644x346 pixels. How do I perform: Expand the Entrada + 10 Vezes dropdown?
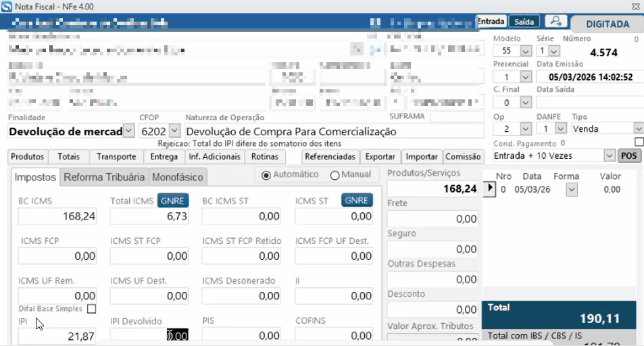point(608,155)
